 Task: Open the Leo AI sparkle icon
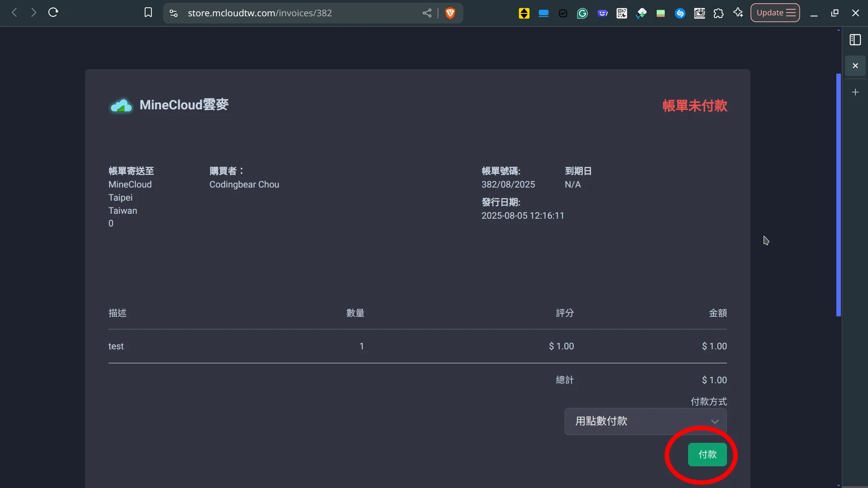[738, 13]
